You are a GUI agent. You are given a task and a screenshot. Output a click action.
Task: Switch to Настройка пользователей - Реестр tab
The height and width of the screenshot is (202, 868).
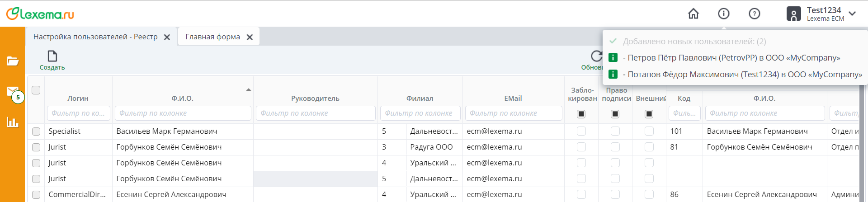(95, 37)
